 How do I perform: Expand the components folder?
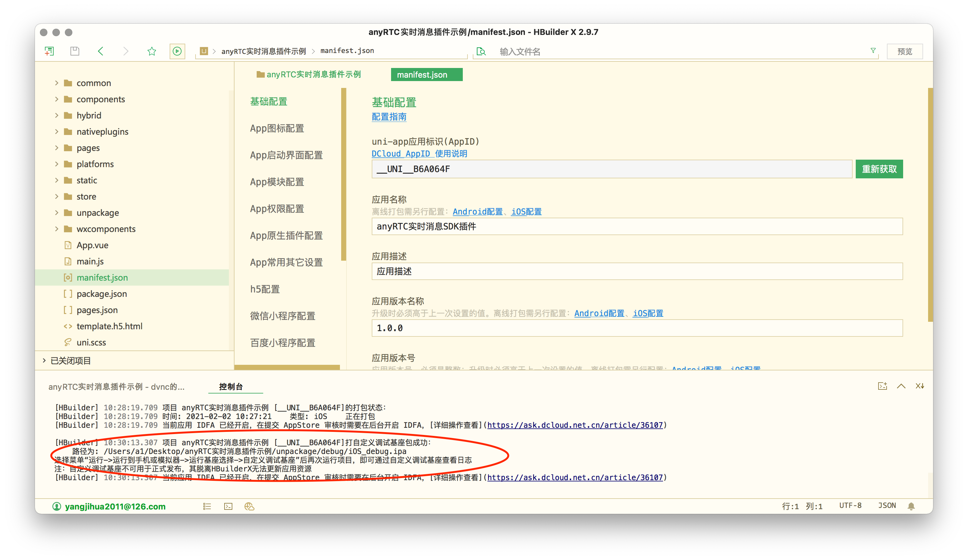57,99
